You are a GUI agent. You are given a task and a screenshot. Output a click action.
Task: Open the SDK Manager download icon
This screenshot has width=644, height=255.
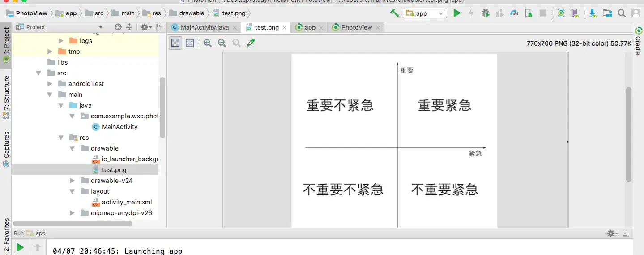coord(593,13)
